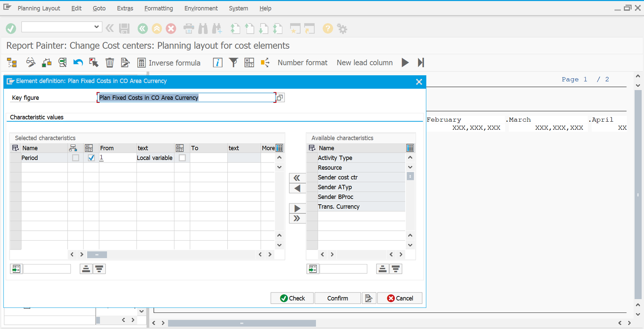Select Activity Type in Available characteristics
The image size is (644, 329).
coord(361,158)
